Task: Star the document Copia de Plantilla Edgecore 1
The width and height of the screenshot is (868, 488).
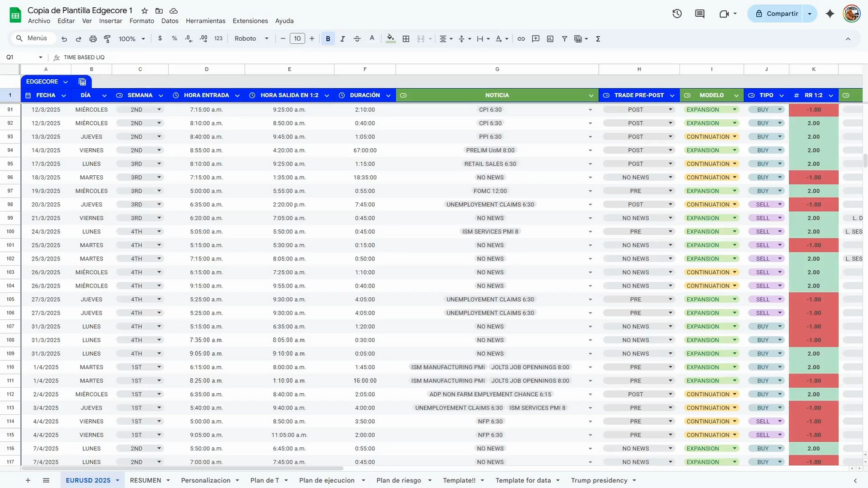Action: 145,11
